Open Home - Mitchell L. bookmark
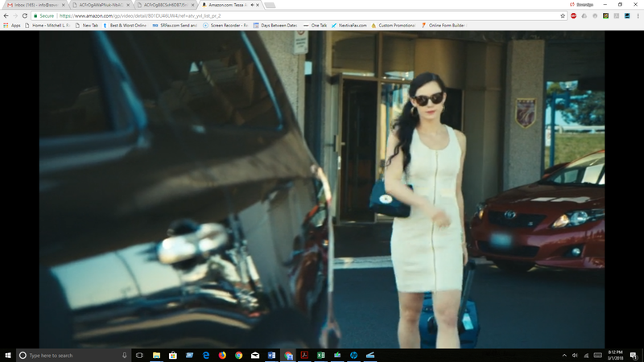Viewport: 644px width, 362px height. click(47, 26)
